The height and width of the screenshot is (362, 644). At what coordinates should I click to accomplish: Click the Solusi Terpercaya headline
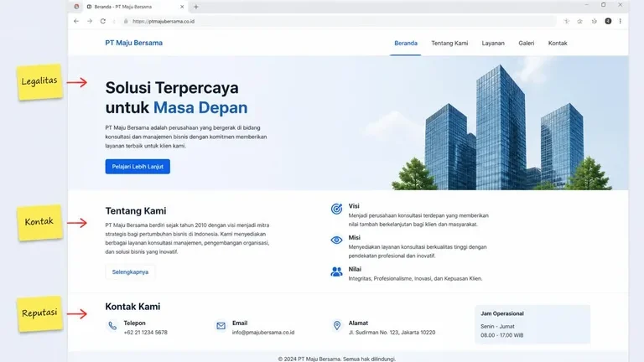[x=177, y=98]
